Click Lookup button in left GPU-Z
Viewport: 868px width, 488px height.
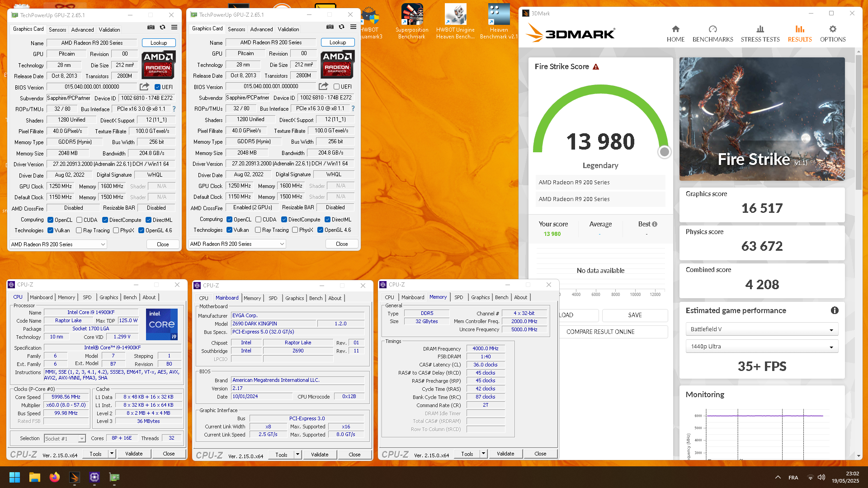159,43
